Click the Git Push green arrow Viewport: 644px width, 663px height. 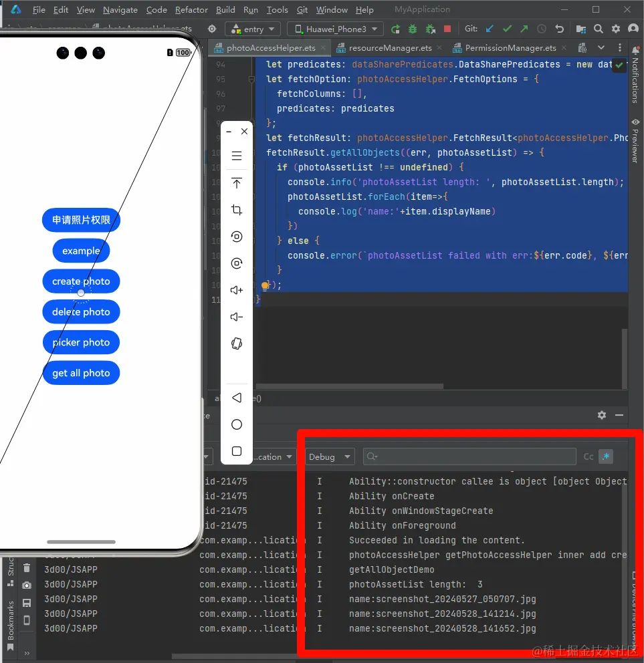click(524, 29)
